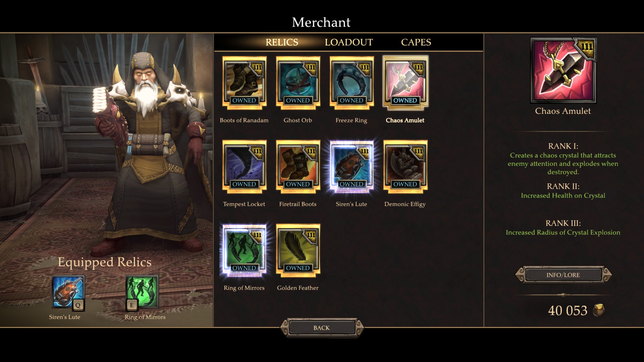644x362 pixels.
Task: Select the Demonic Effigy relic
Action: point(405,167)
